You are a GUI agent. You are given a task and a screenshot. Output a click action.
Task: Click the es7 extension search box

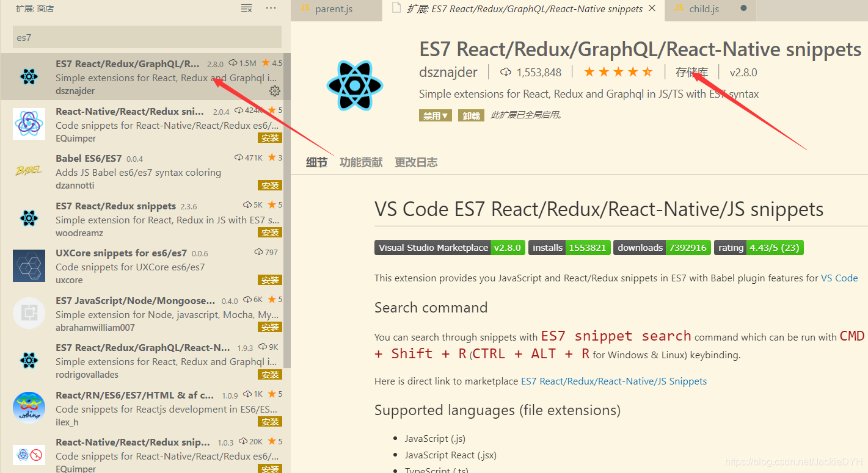pyautogui.click(x=147, y=37)
